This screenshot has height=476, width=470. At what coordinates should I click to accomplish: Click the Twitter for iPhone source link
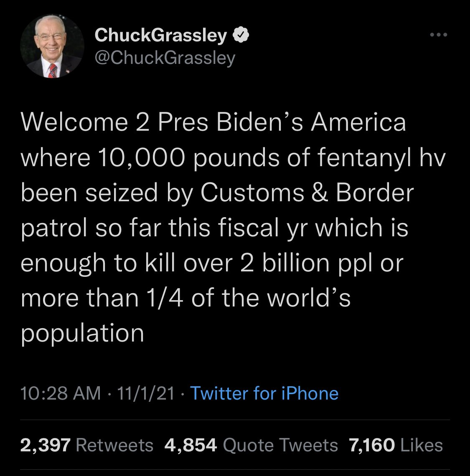coord(264,393)
